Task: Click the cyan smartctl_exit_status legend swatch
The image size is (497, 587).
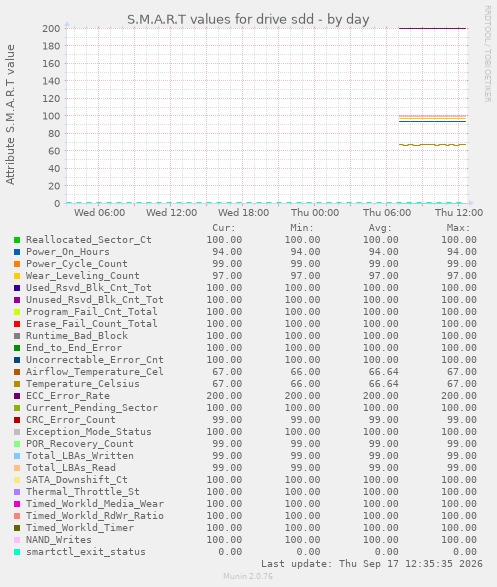Action: pos(17,552)
